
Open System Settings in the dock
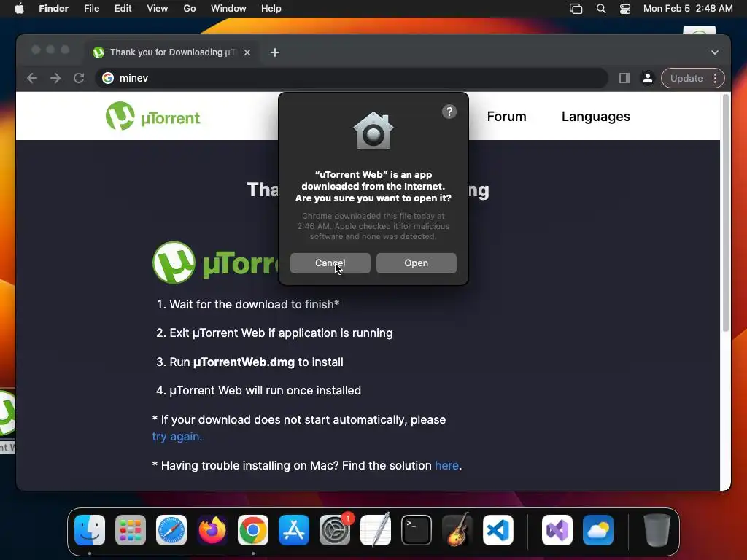coord(335,530)
